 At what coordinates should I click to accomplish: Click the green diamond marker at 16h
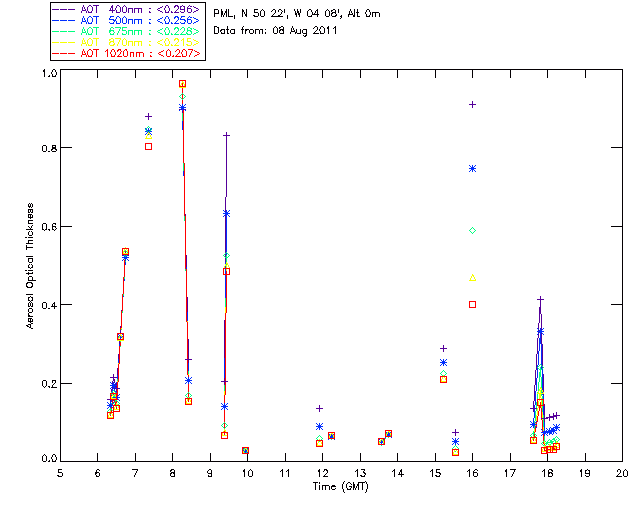click(x=472, y=231)
